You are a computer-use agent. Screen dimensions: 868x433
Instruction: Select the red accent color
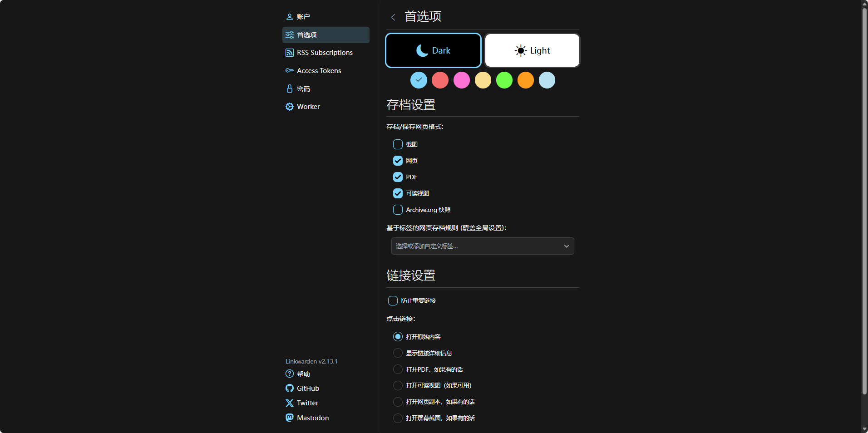(x=440, y=80)
